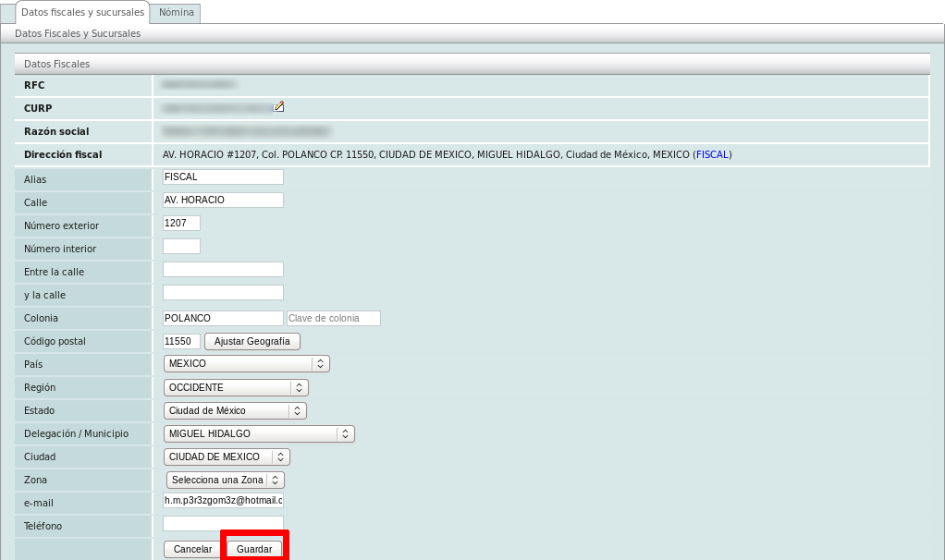Click the CURP edit pencil icon
The image size is (945, 560).
[x=279, y=106]
